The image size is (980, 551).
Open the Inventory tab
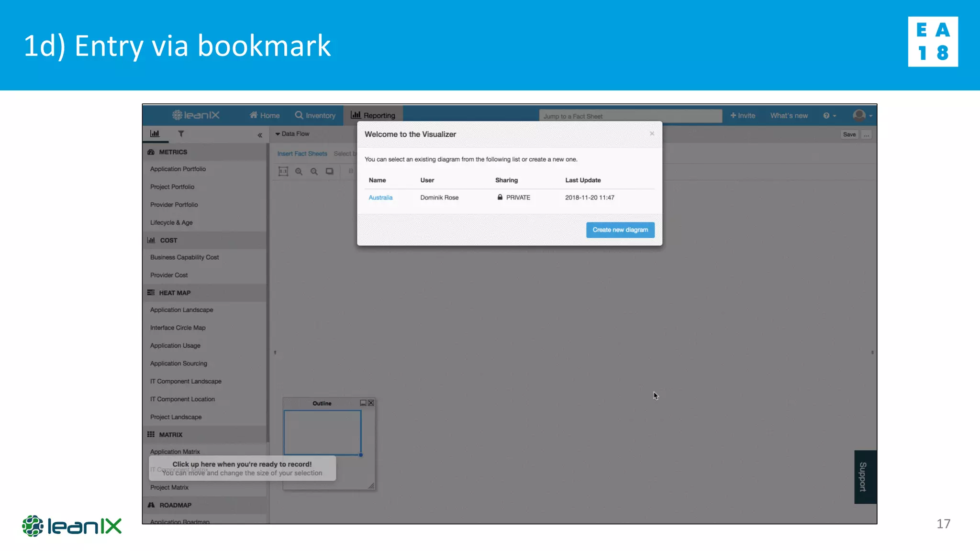315,115
